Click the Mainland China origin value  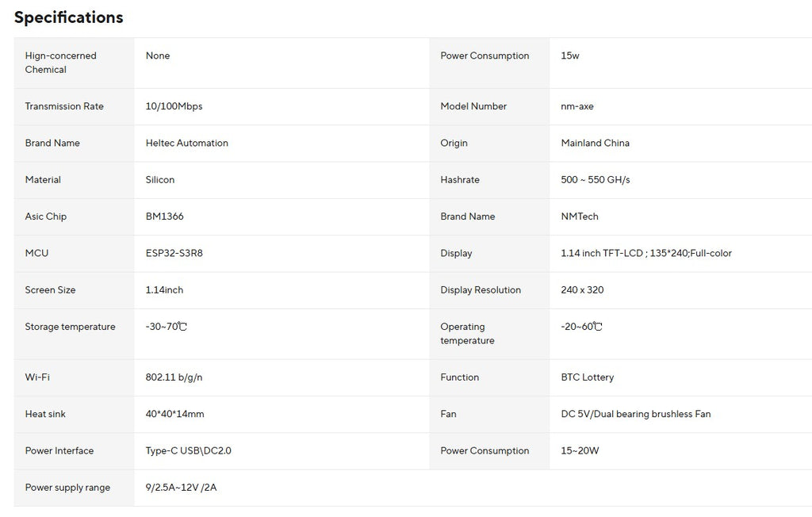pos(595,144)
